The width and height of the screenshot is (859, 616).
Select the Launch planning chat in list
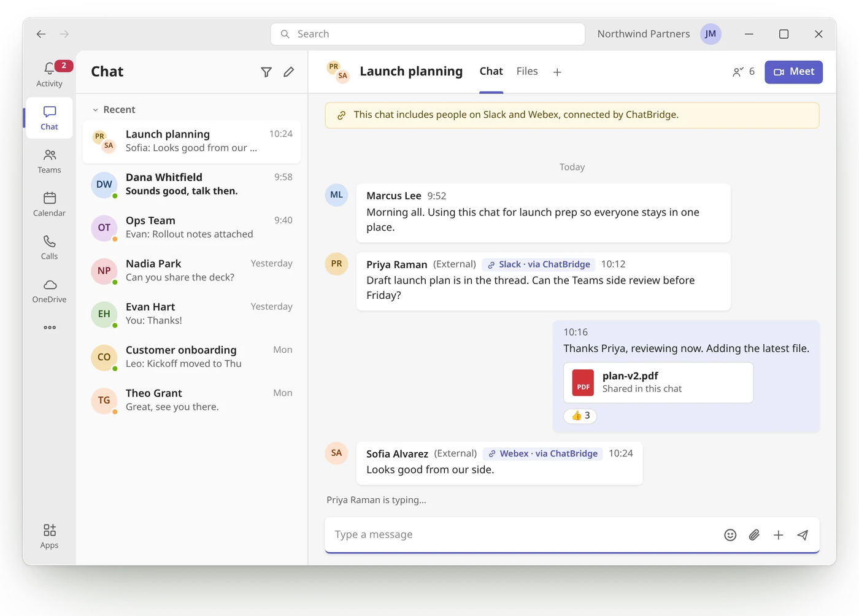[x=191, y=141]
